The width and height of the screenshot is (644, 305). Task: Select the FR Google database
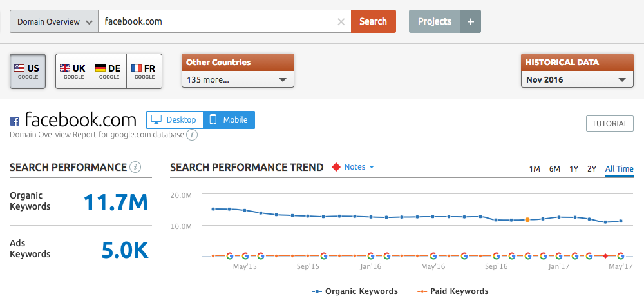(x=144, y=71)
